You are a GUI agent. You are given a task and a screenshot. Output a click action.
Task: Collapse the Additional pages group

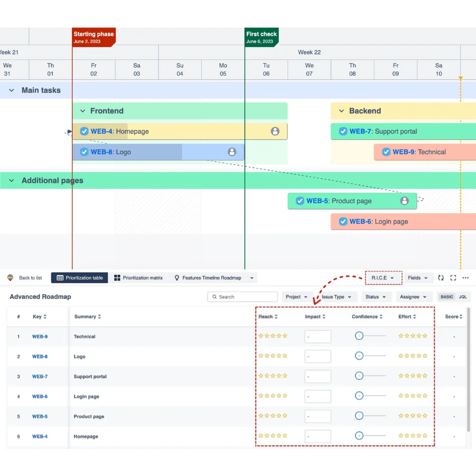pos(11,180)
